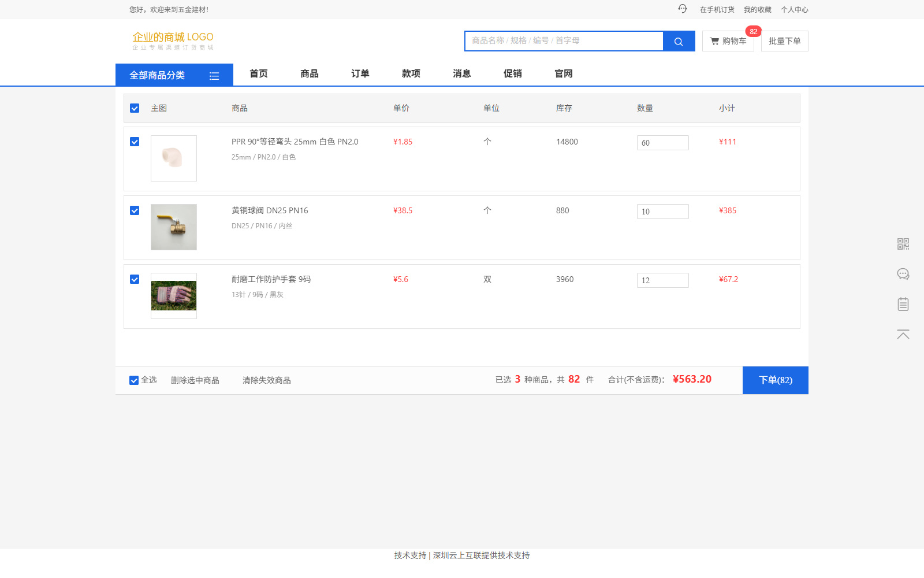Click 清除失效商品 link
Image resolution: width=924 pixels, height=578 pixels.
coord(267,380)
